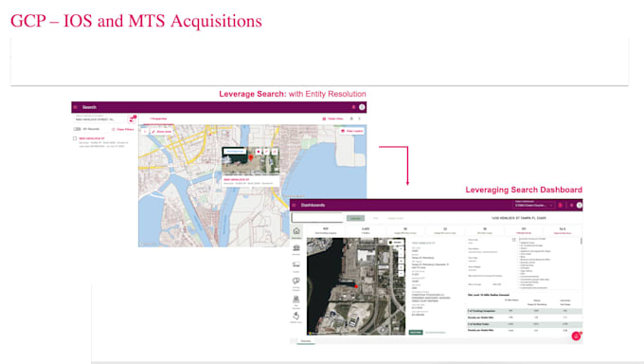Click the Draw Area button
Image resolution: width=644 pixels, height=364 pixels.
pos(162,132)
